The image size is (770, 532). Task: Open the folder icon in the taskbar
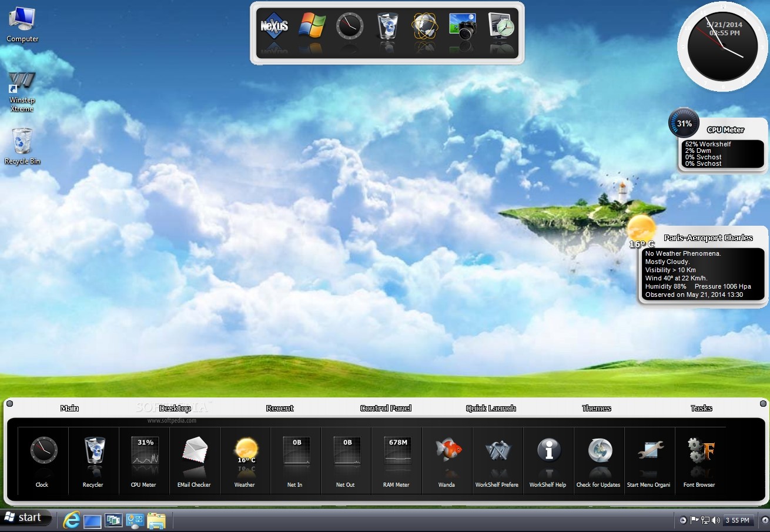pyautogui.click(x=156, y=521)
